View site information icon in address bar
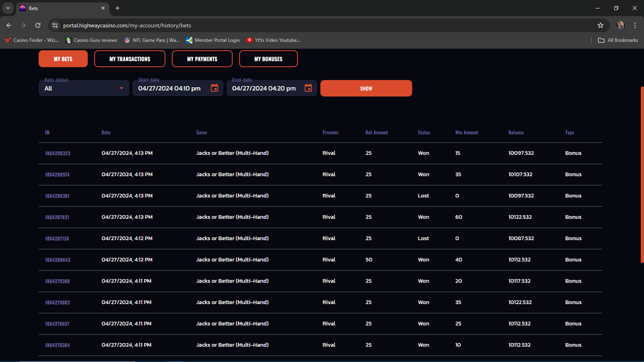This screenshot has width=644, height=362. [x=55, y=25]
